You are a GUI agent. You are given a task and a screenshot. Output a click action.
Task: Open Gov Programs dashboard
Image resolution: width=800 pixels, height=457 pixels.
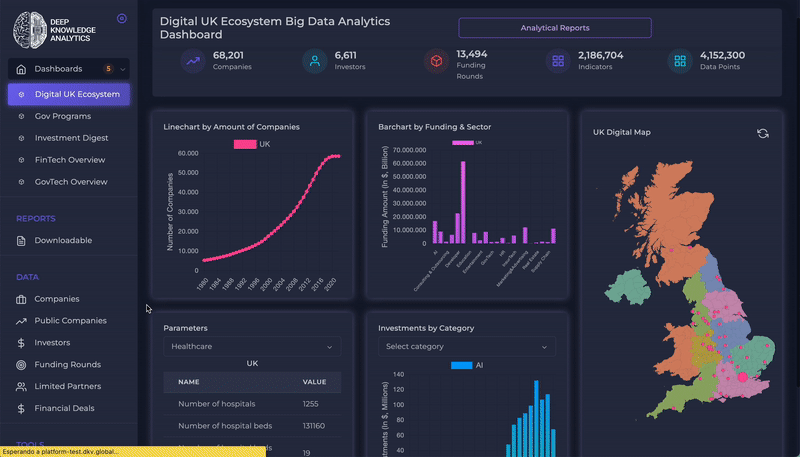[x=63, y=116]
